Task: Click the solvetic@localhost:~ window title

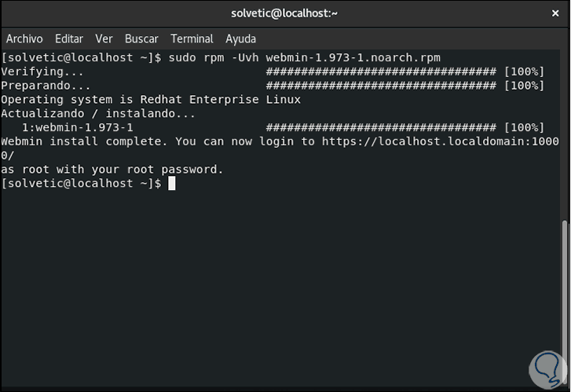Action: click(285, 13)
